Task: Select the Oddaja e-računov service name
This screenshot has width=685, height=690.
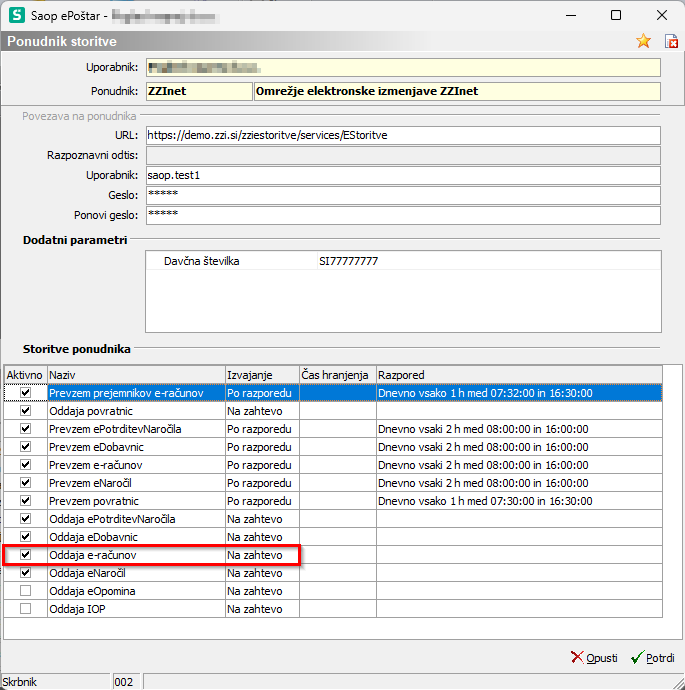Action: [x=93, y=555]
